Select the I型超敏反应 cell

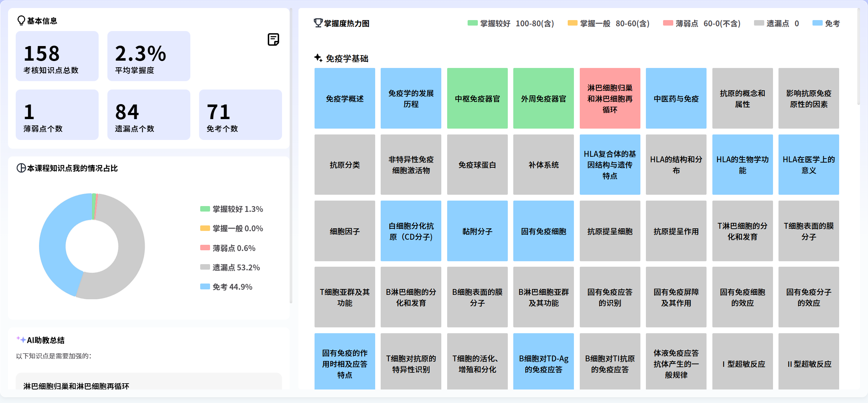pos(742,361)
